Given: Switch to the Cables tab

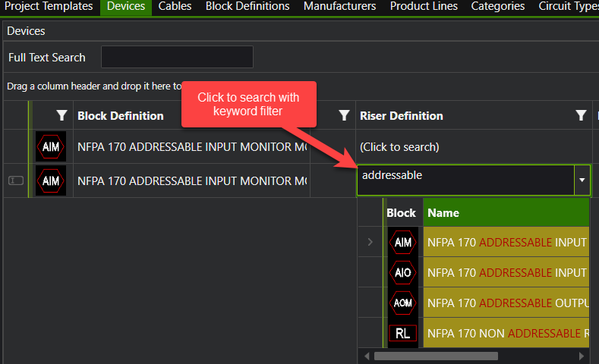Looking at the screenshot, I should coord(175,7).
